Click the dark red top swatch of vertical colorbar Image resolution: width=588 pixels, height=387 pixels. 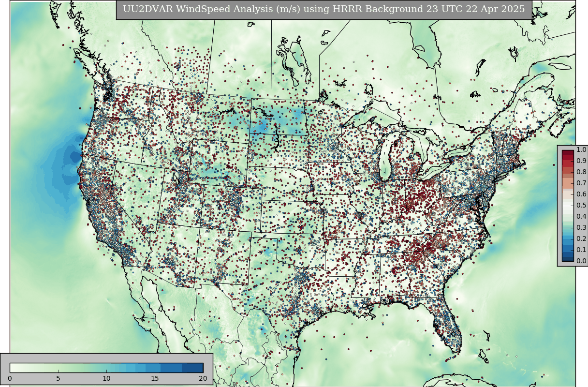coord(568,153)
